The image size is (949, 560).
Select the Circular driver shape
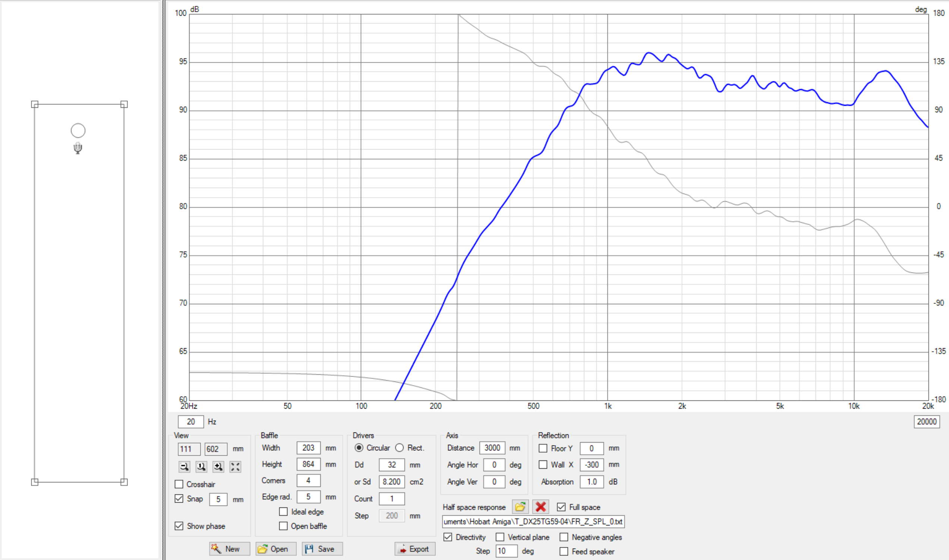[x=359, y=448]
